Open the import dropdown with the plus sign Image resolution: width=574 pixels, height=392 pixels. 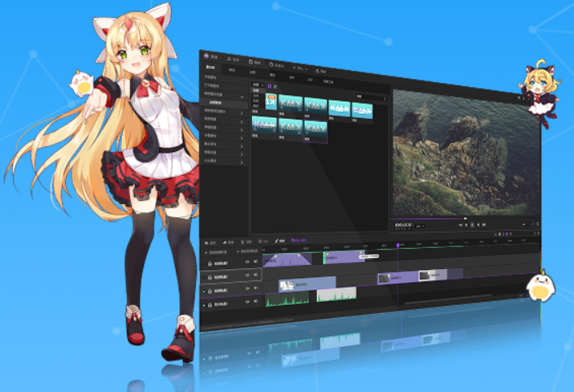pyautogui.click(x=300, y=68)
